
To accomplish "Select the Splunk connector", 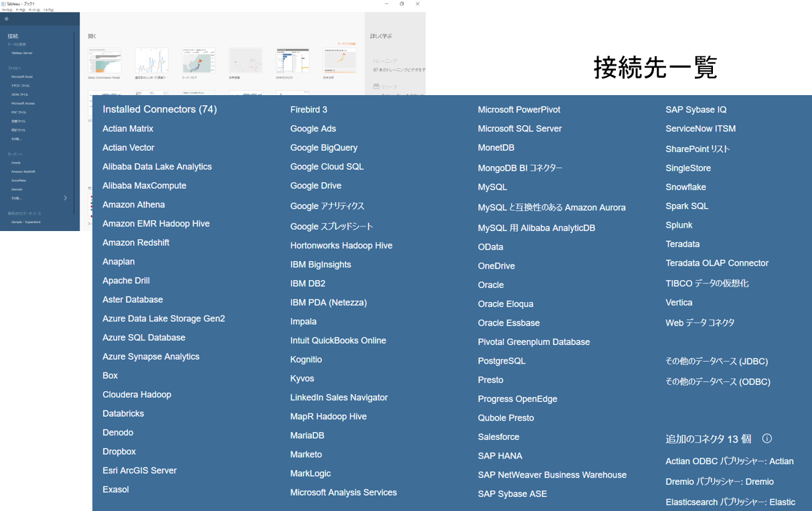I will pos(679,226).
